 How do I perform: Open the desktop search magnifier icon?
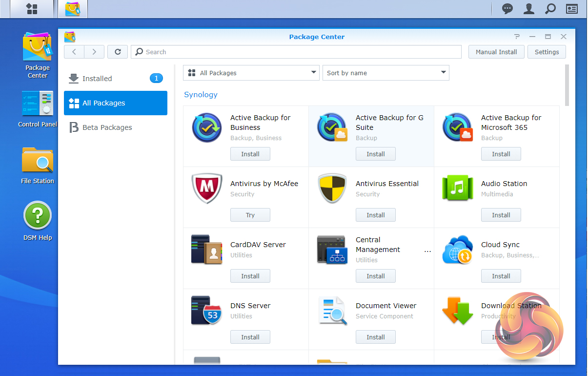click(550, 9)
